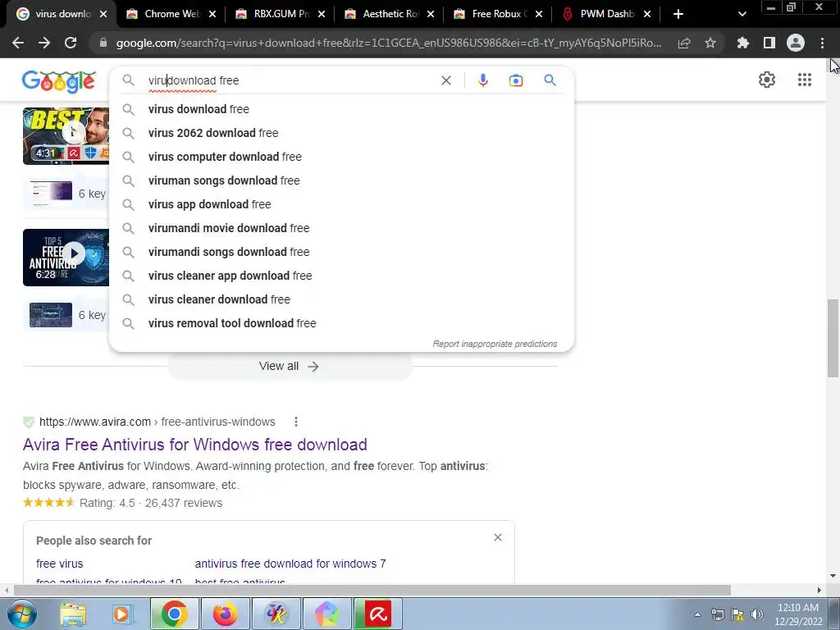Close the People also search for box

click(x=498, y=537)
